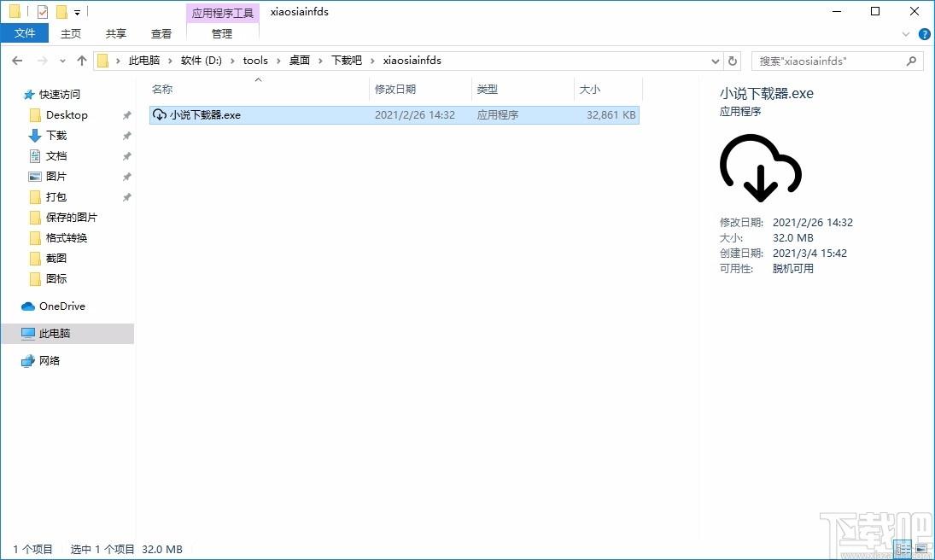
Task: Click the search magnifier icon
Action: click(x=911, y=61)
